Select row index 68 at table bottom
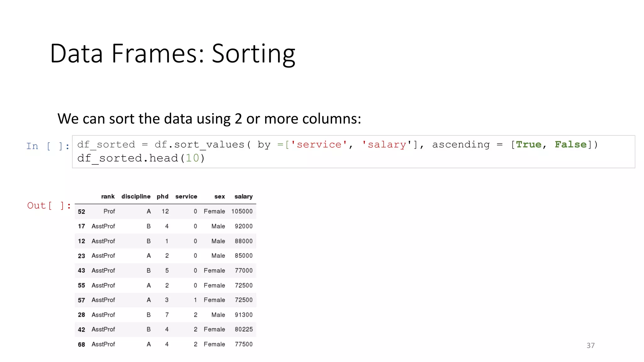 (x=81, y=344)
